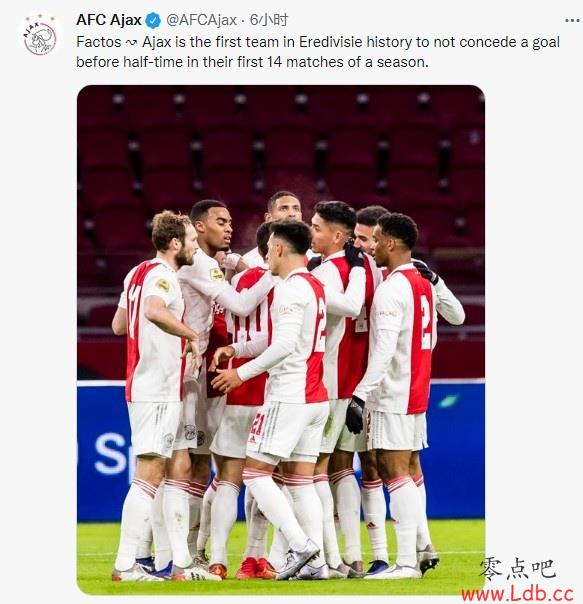Open the Ajax team celebration photo
Viewport: 583px width, 604px height.
coord(281,340)
